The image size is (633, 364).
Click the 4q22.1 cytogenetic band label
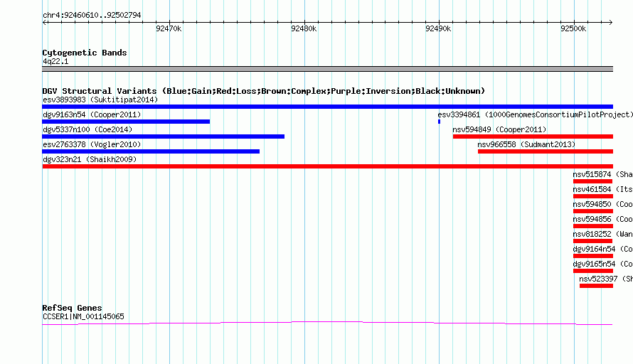pyautogui.click(x=55, y=61)
